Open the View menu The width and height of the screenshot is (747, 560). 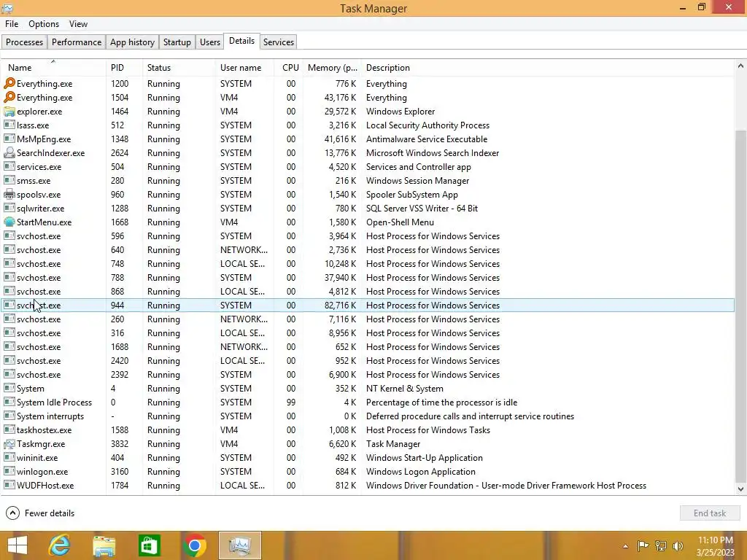pos(78,24)
